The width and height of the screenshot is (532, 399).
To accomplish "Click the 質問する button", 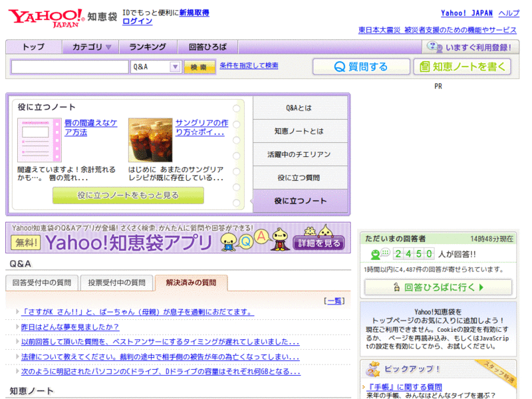I will [361, 67].
